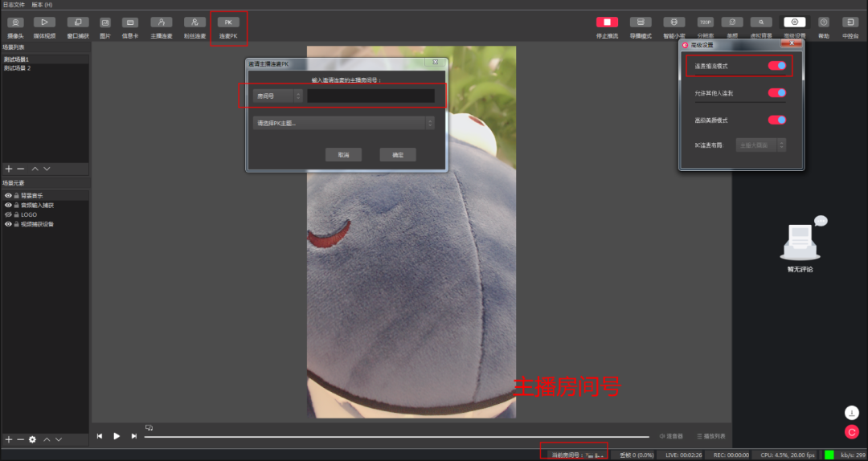This screenshot has width=868, height=461.
Task: Click the media playback progress slider
Action: [x=396, y=437]
